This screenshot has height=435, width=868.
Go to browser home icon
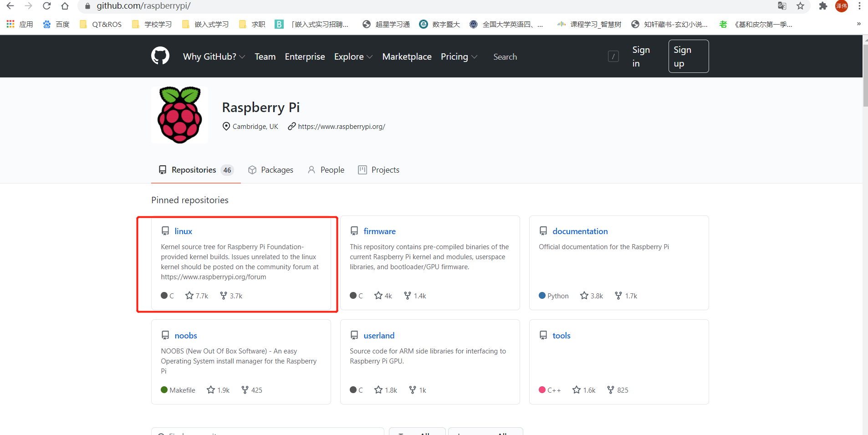coord(65,6)
